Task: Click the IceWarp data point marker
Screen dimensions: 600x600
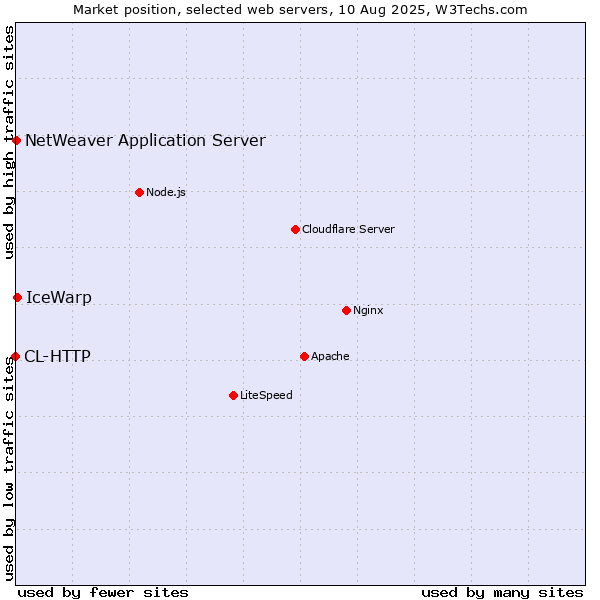Action: 18,297
